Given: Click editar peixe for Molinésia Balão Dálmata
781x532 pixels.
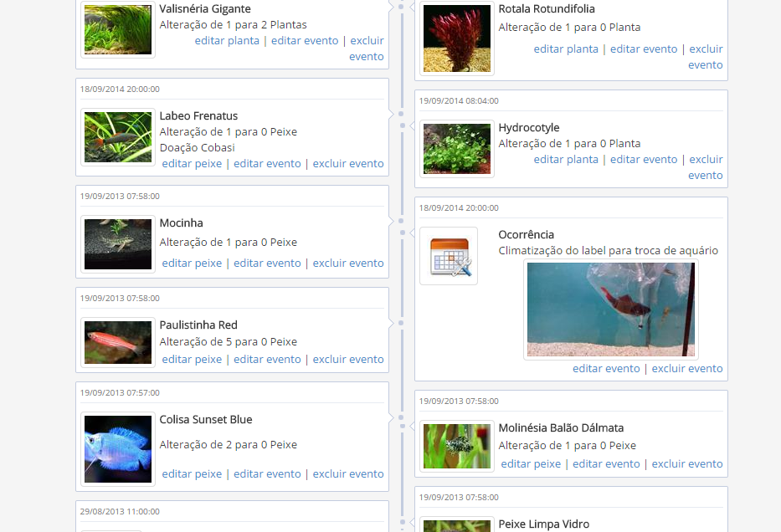Looking at the screenshot, I should [x=531, y=463].
